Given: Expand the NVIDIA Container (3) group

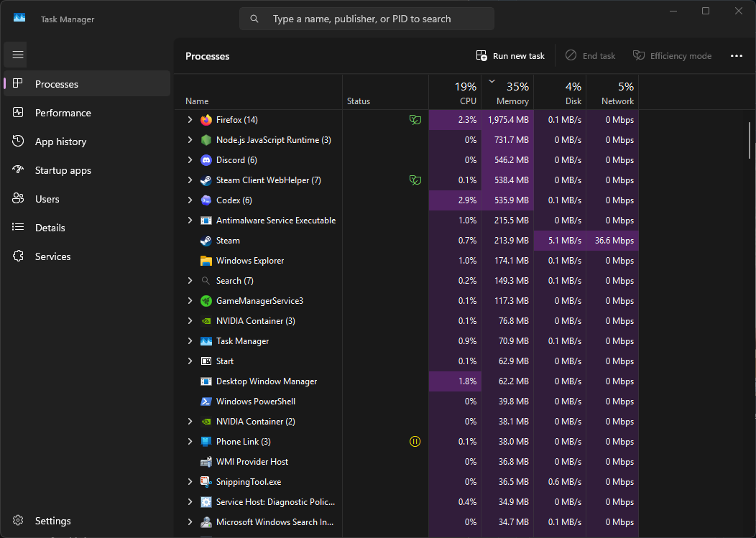Looking at the screenshot, I should [x=190, y=321].
